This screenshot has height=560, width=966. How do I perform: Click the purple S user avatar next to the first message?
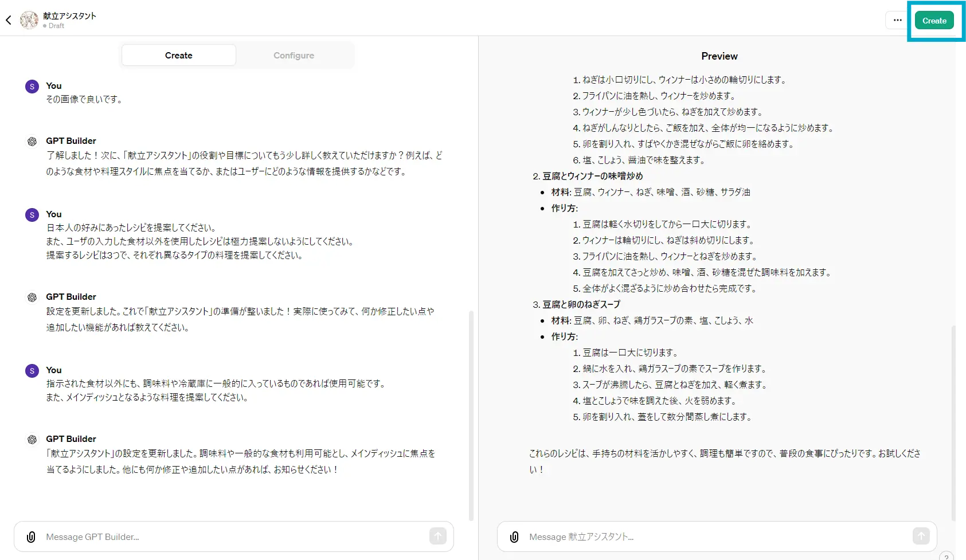pyautogui.click(x=32, y=86)
